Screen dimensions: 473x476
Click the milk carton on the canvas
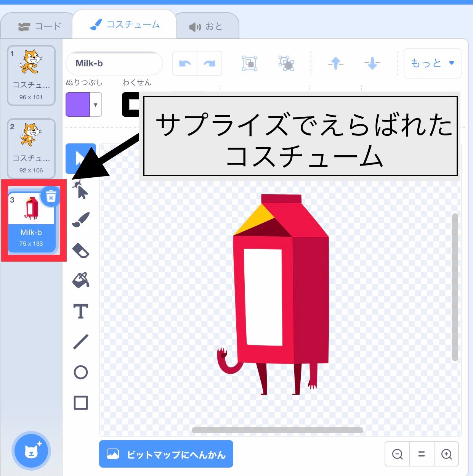tap(281, 294)
